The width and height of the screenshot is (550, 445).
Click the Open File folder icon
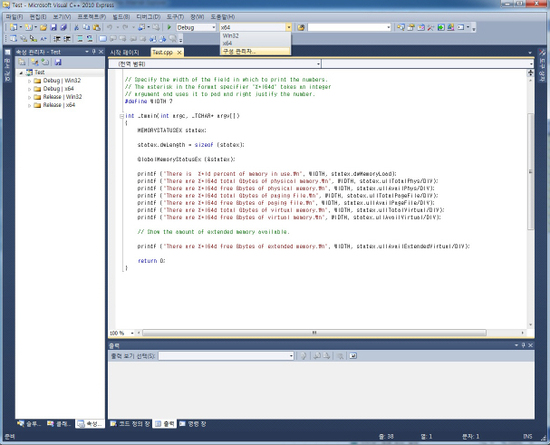click(43, 27)
